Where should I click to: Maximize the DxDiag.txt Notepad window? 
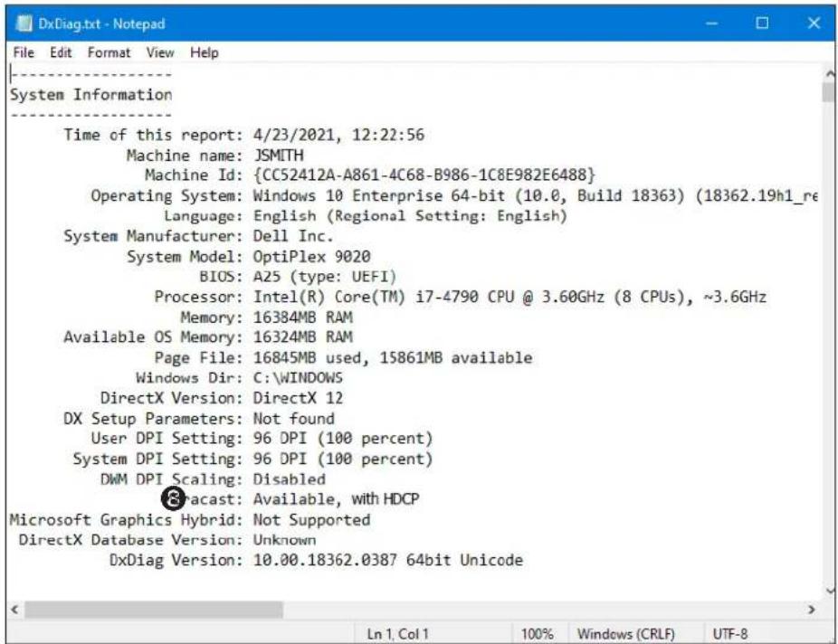762,24
